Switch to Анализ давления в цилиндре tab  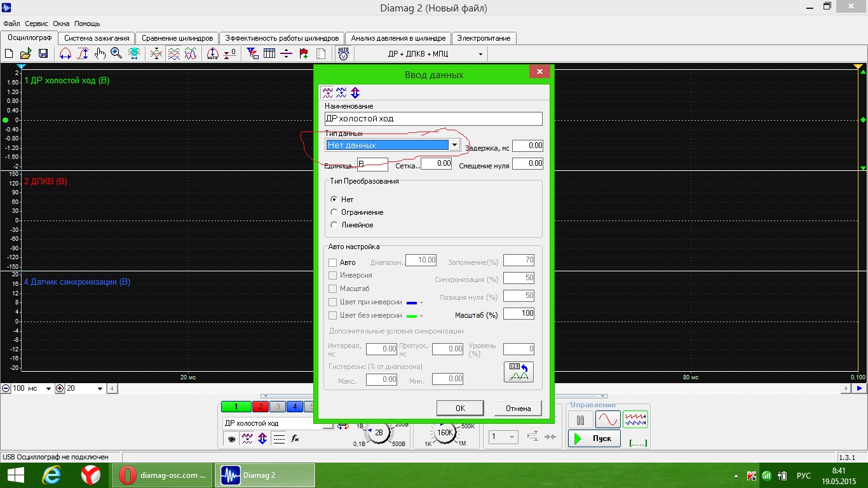(398, 38)
